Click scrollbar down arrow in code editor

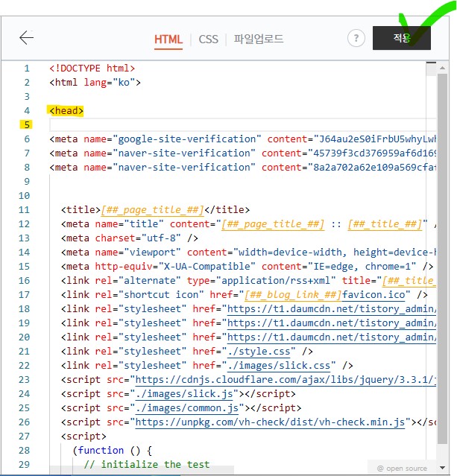pyautogui.click(x=442, y=468)
